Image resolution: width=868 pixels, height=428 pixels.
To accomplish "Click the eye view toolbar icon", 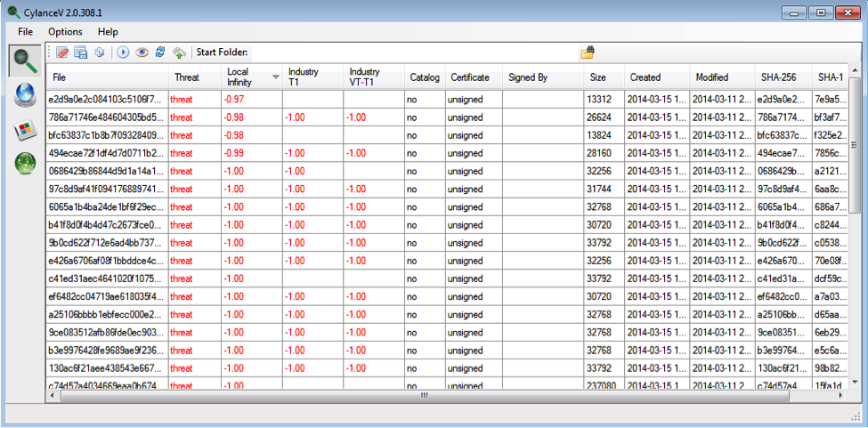I will click(142, 52).
